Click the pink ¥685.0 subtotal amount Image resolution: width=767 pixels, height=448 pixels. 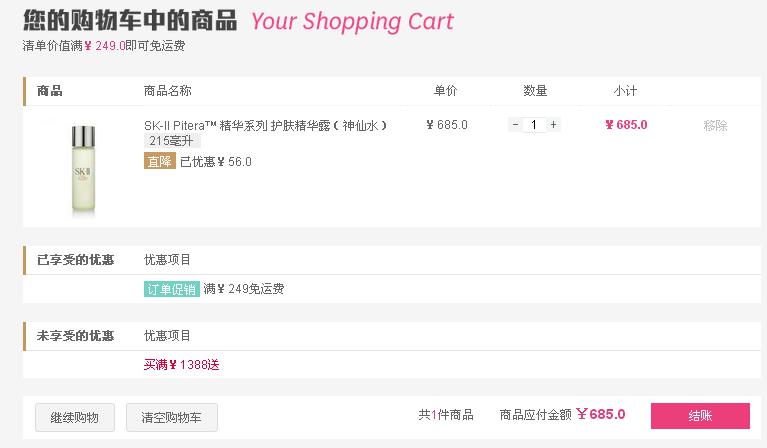(x=626, y=125)
